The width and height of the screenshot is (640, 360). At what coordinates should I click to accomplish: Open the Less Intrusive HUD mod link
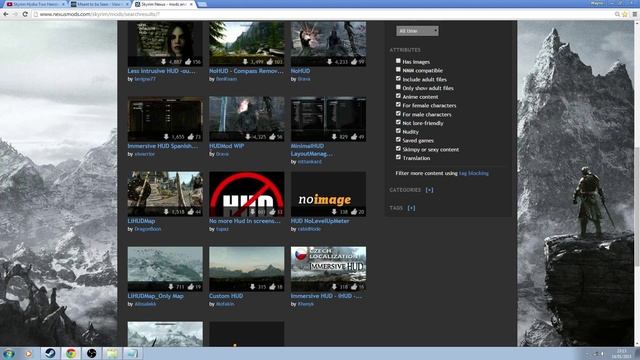coord(161,71)
